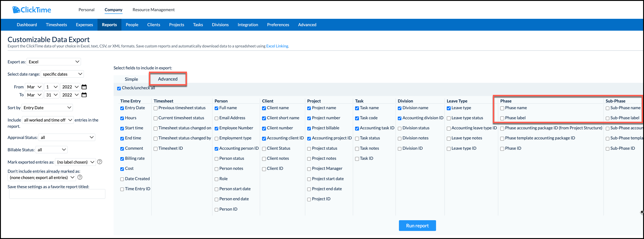Screen dimensions: 644x239
Task: Check the Leave type notes field
Action: 449,139
